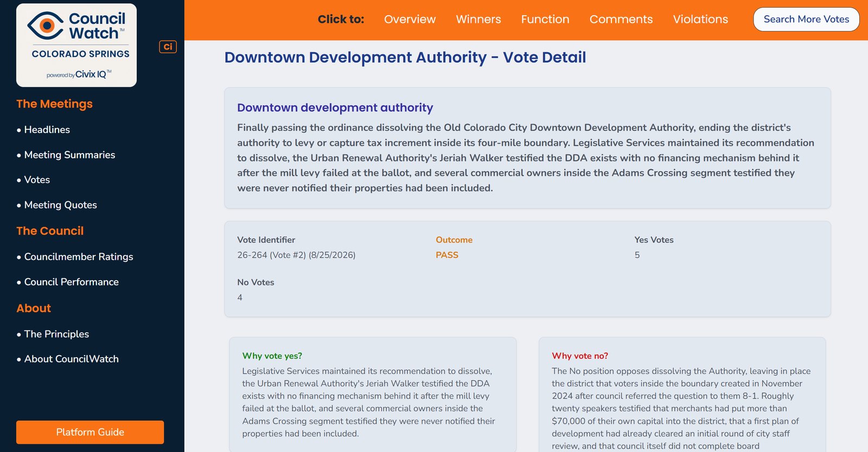Image resolution: width=868 pixels, height=452 pixels.
Task: Jump to Violations section
Action: [x=700, y=20]
